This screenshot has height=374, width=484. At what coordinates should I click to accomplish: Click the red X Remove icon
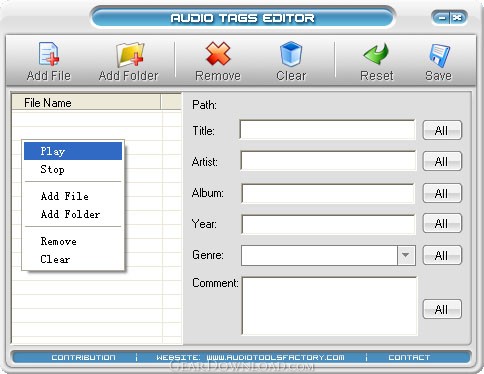point(218,54)
